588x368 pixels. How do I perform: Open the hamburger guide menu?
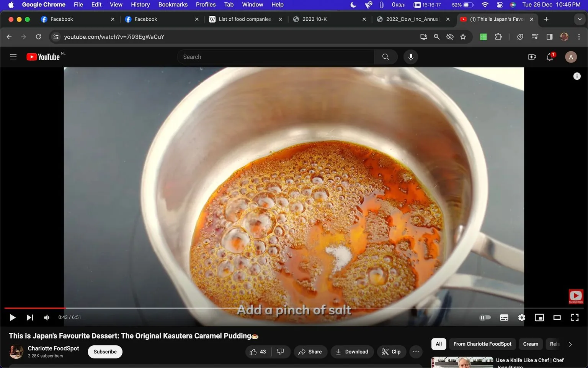[13, 56]
